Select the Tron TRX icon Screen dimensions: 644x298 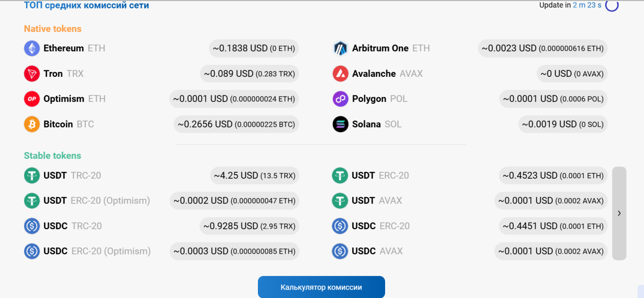coord(31,73)
